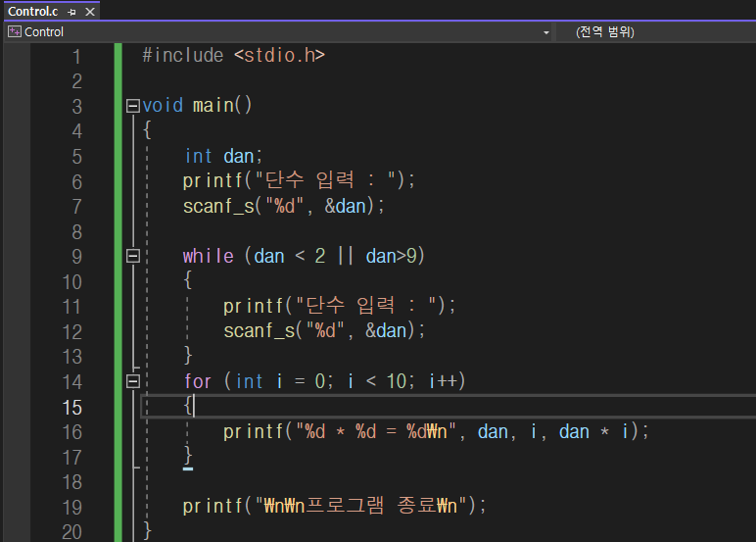756x542 pixels.
Task: Open the Control project scope dropdown
Action: pos(545,32)
